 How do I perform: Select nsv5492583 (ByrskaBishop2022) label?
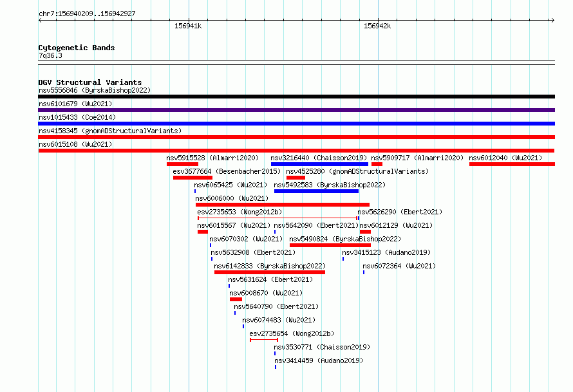[x=330, y=185]
